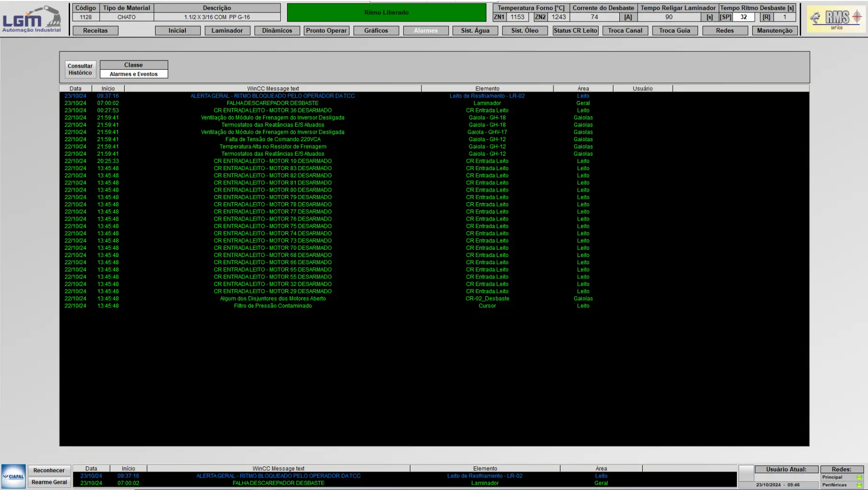The height and width of the screenshot is (490, 868).
Task: Select Status CR Leito tab
Action: pos(575,31)
